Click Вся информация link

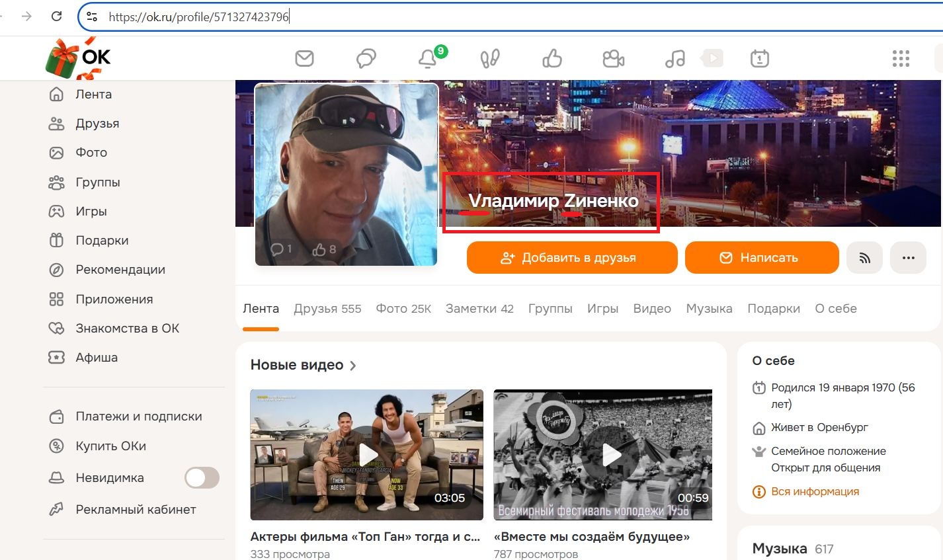[x=815, y=492]
